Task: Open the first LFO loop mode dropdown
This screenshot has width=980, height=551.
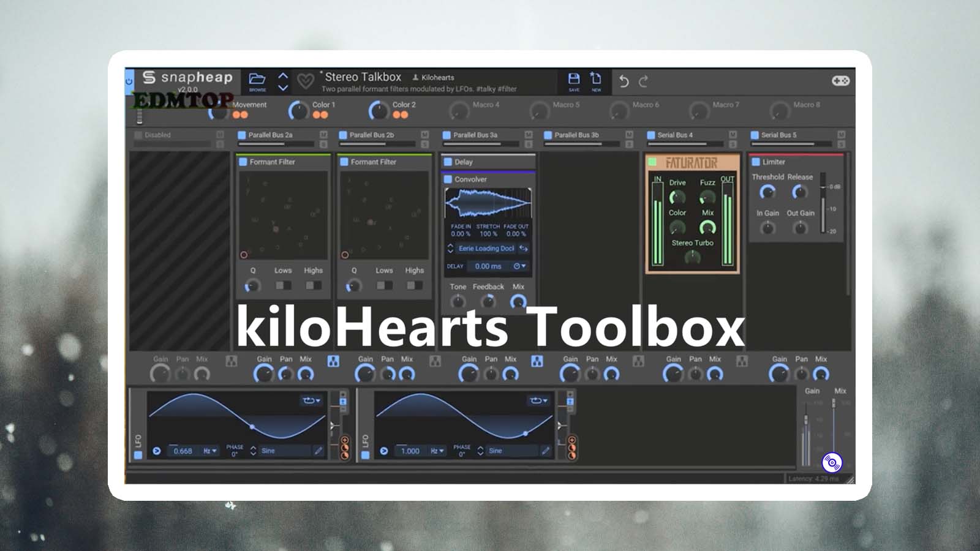Action: (x=312, y=400)
